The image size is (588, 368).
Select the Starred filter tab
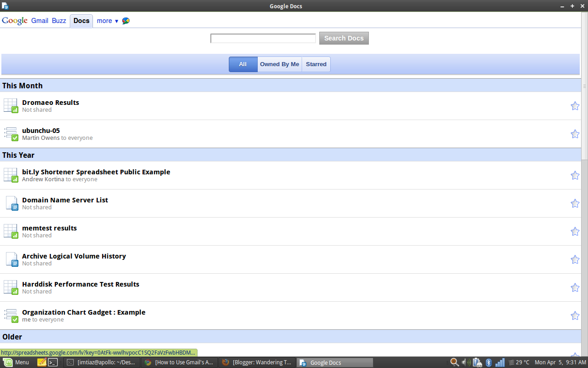pos(316,64)
